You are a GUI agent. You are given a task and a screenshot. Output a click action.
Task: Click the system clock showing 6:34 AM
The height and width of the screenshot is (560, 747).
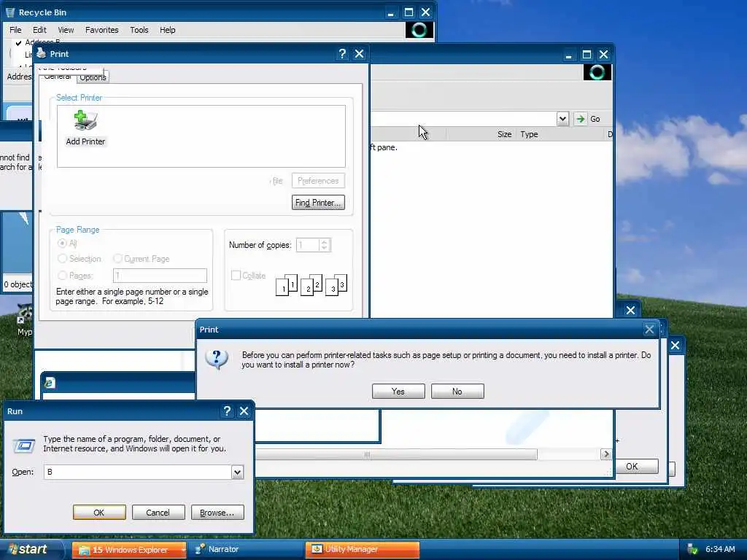(x=720, y=549)
